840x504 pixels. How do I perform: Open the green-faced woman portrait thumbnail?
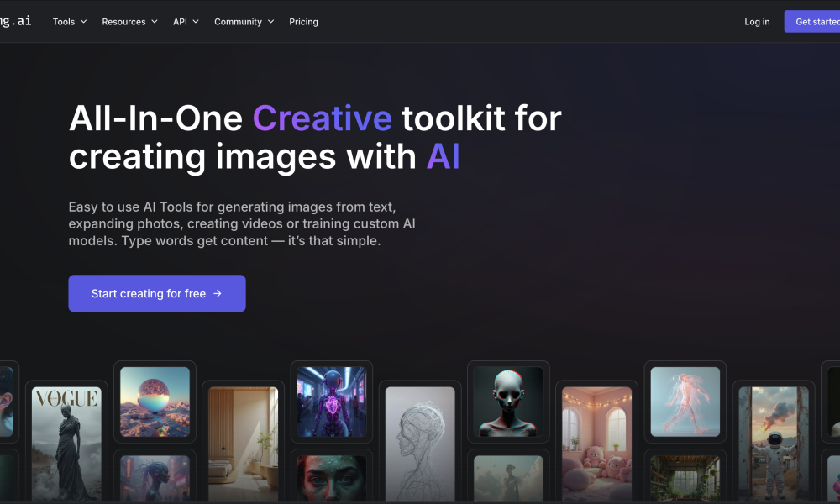[332, 479]
